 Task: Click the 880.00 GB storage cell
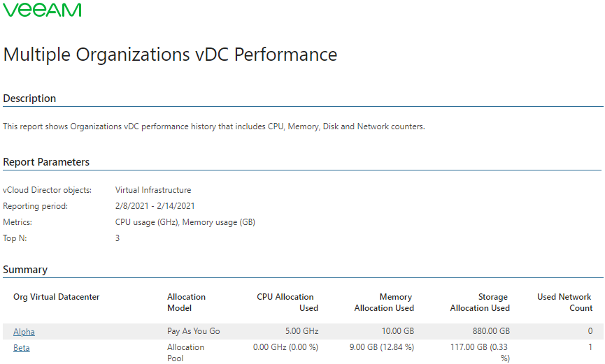click(x=485, y=331)
